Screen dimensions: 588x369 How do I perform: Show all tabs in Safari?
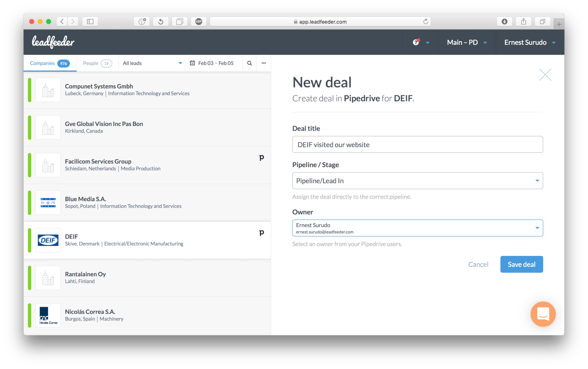(542, 22)
